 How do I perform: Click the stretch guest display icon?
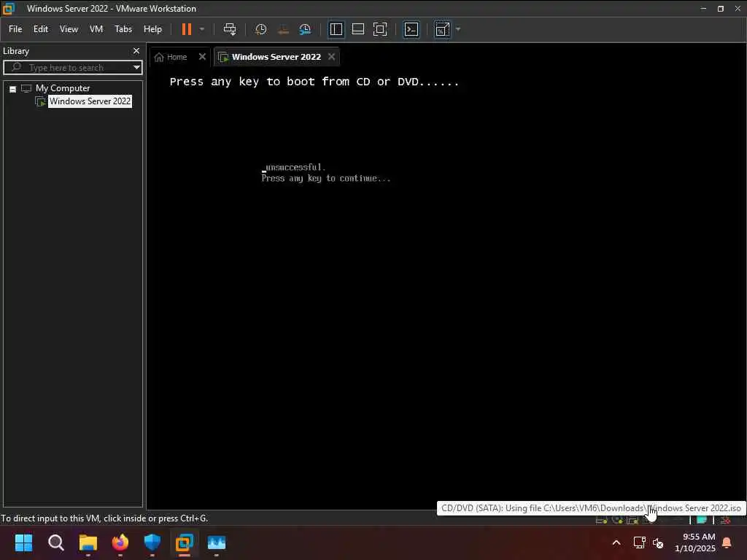click(442, 29)
